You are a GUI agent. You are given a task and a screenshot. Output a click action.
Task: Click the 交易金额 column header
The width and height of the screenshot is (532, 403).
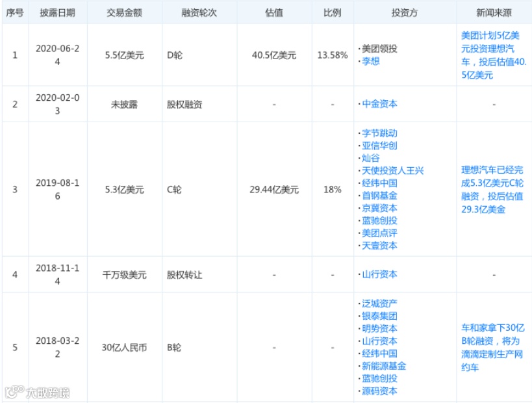124,13
